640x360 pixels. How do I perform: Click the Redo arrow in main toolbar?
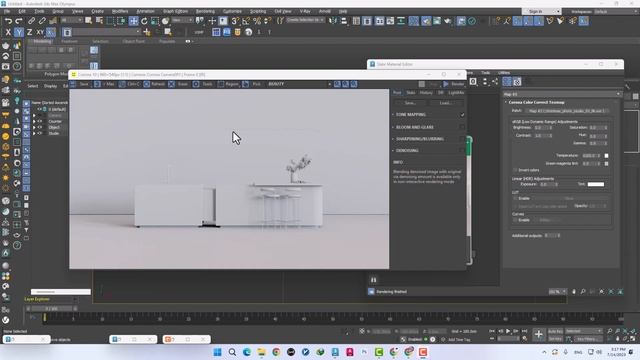click(x=19, y=21)
